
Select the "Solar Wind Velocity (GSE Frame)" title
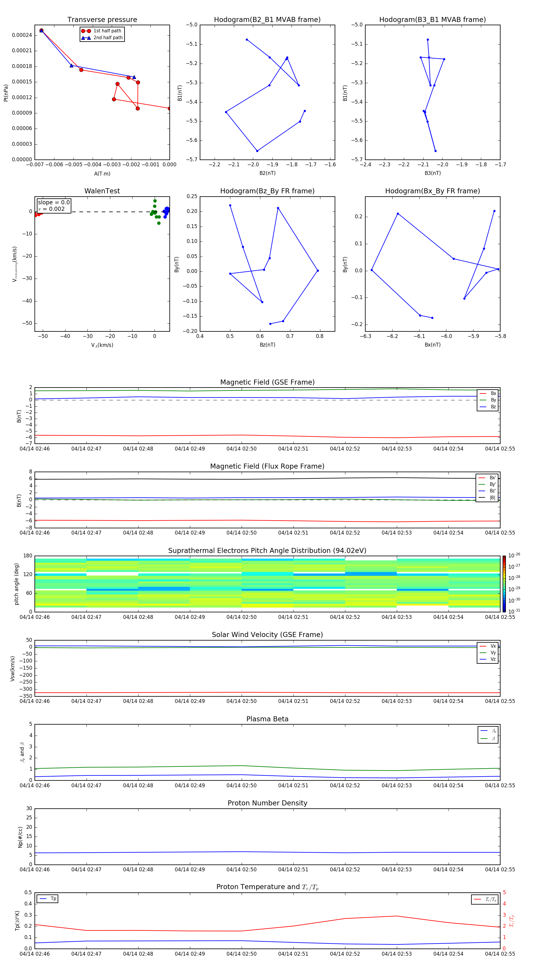click(x=267, y=635)
